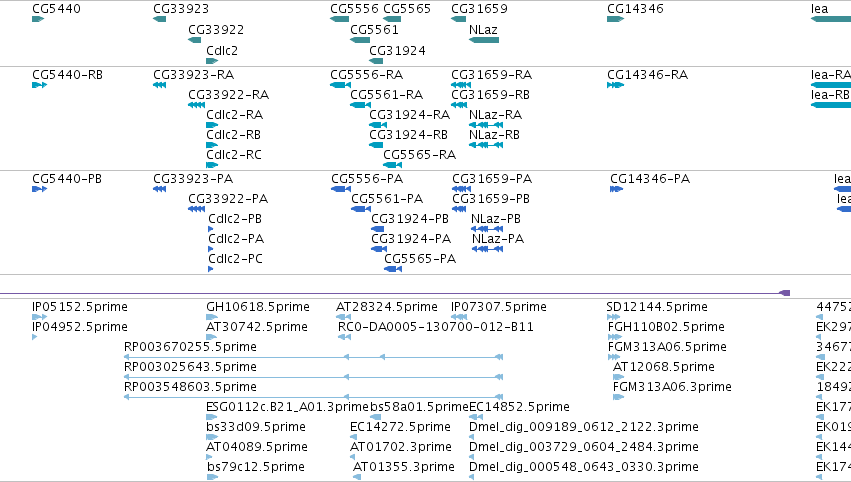Screen dimensions: 851x482
Task: Select the Dmel_dig_000548_0643_0330.3prime label
Action: click(x=583, y=467)
